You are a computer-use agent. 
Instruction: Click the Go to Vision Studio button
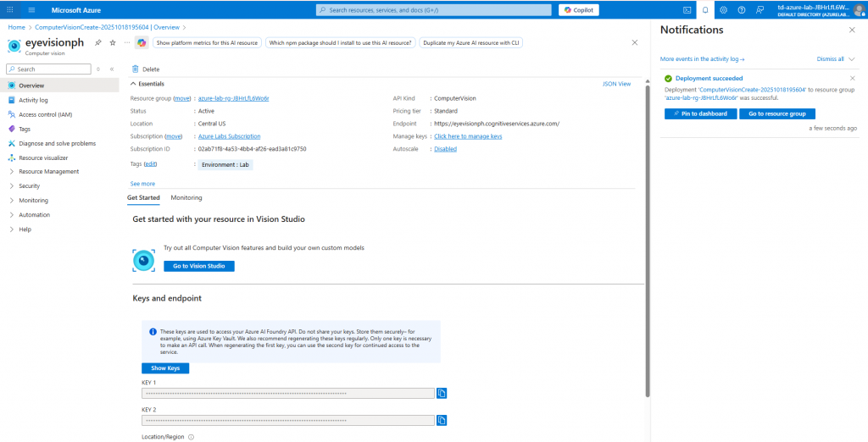coord(198,266)
